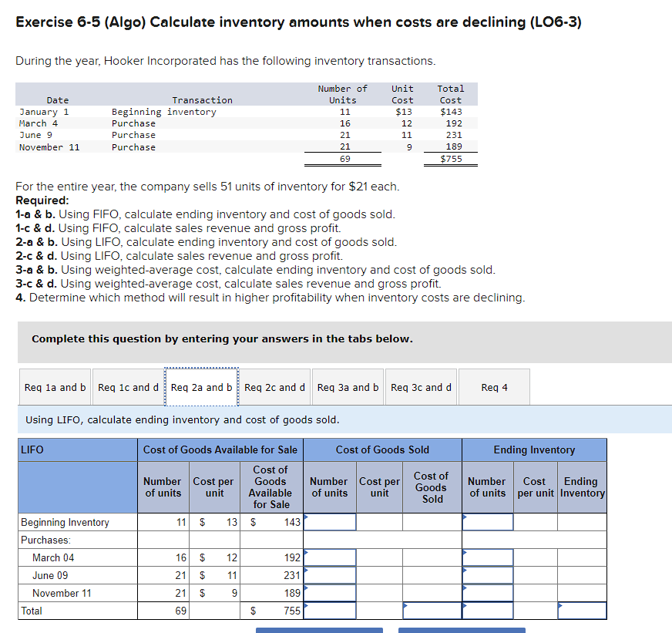The height and width of the screenshot is (633, 672).
Task: Click units sold field for March 04 purchase
Action: pyautogui.click(x=330, y=557)
